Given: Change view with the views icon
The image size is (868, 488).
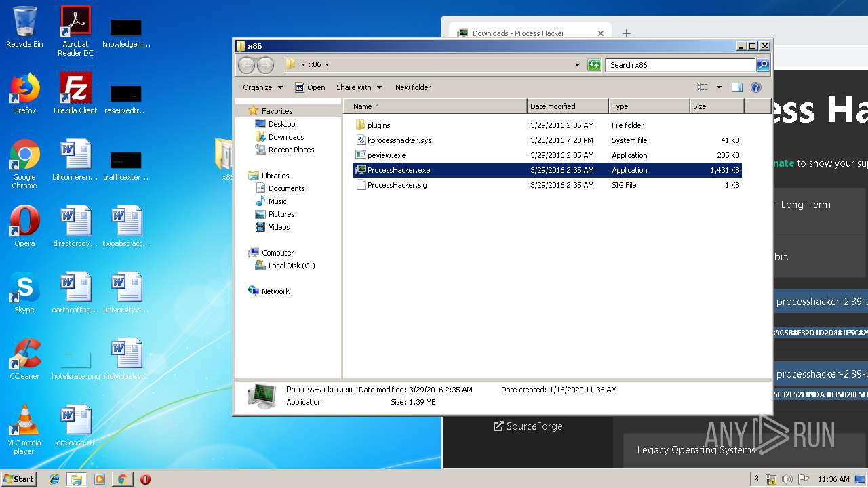Looking at the screenshot, I should pos(703,87).
